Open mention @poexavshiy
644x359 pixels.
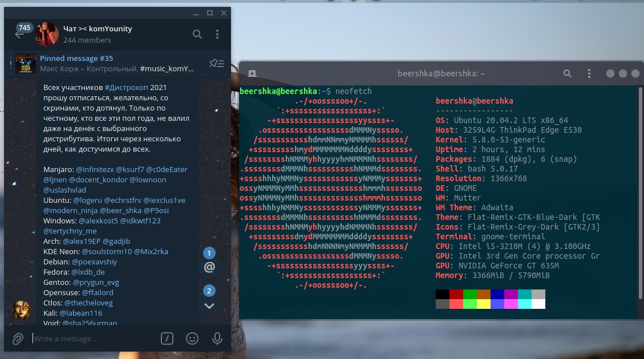point(95,262)
